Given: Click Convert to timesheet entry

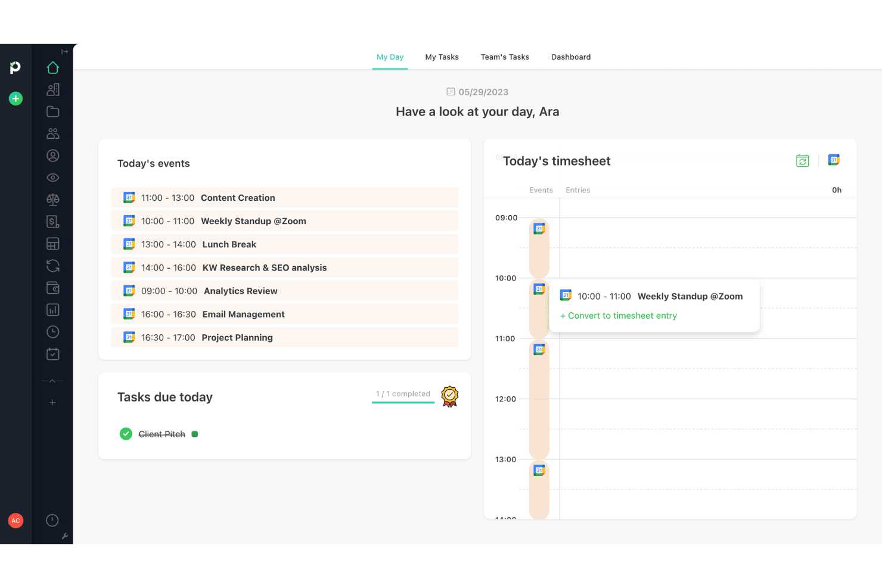Looking at the screenshot, I should [619, 316].
